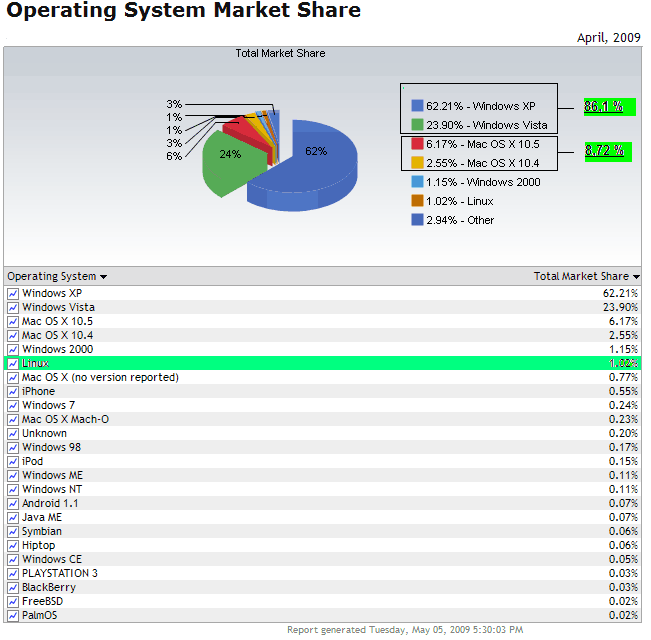Click the 0.77% share value

tap(623, 378)
